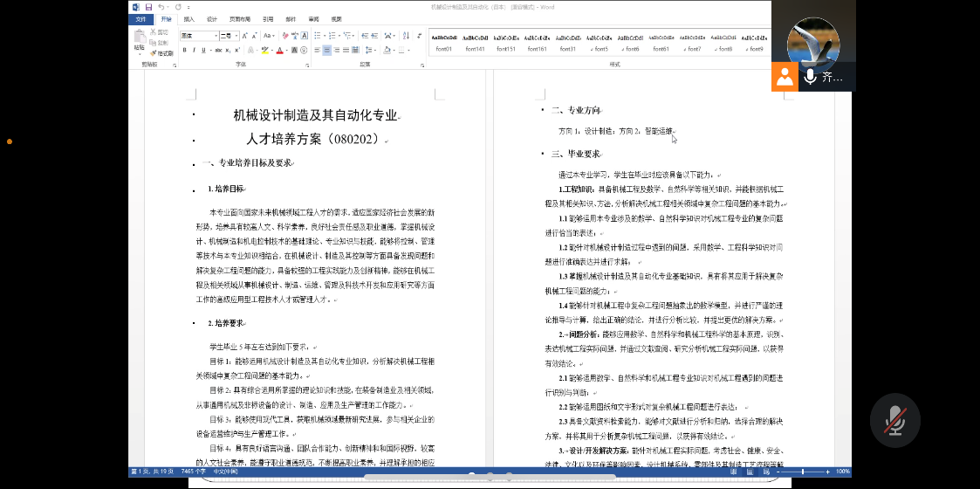The image size is (980, 489).
Task: Click the Undo arrow icon
Action: click(161, 7)
